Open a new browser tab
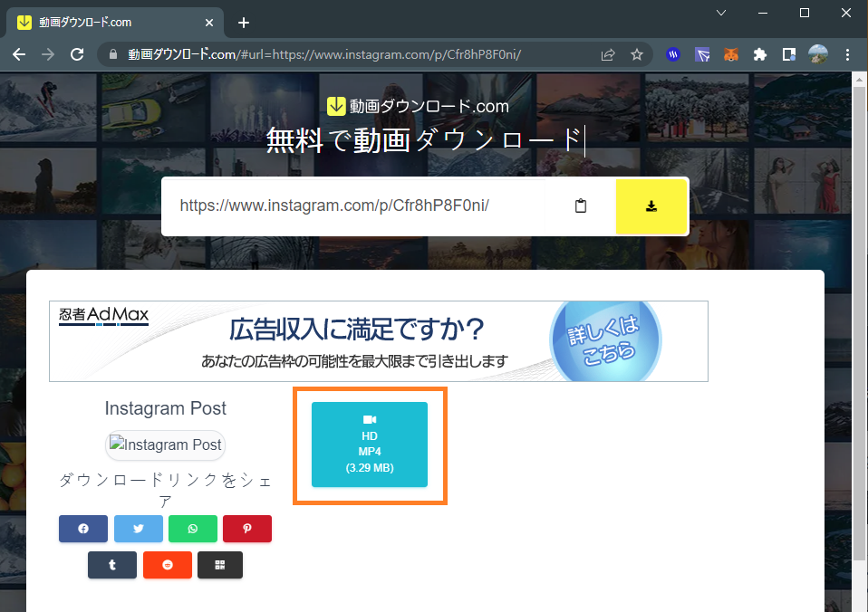The height and width of the screenshot is (612, 868). coord(244,23)
